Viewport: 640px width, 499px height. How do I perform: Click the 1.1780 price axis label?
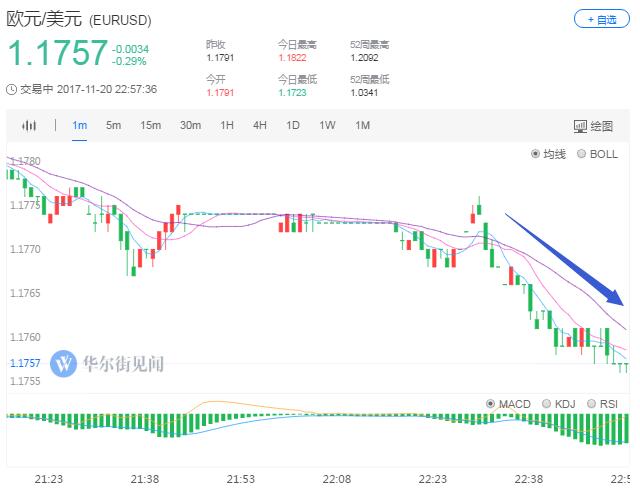click(25, 161)
